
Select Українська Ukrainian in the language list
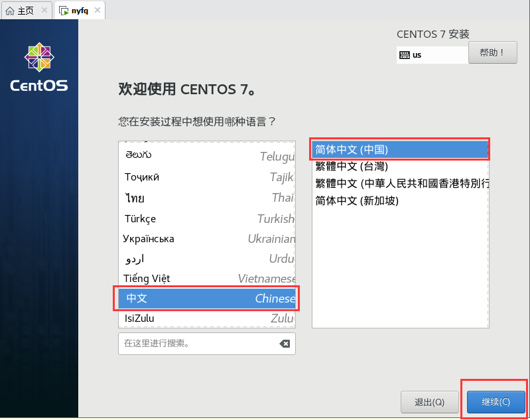tap(207, 239)
